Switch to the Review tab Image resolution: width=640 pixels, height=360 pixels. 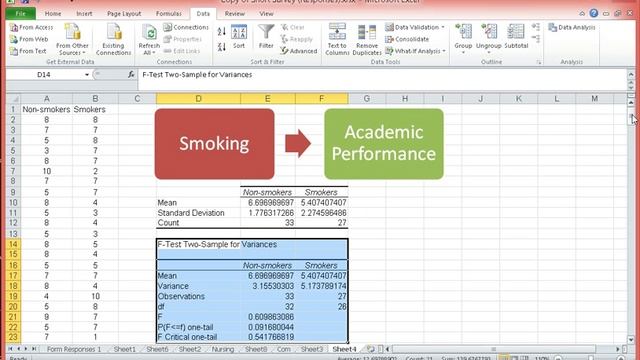235,13
